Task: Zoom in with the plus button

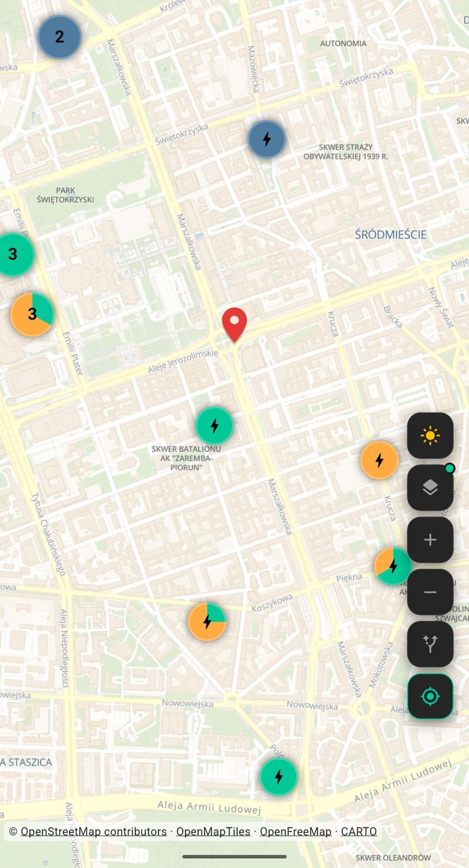Action: (x=430, y=540)
